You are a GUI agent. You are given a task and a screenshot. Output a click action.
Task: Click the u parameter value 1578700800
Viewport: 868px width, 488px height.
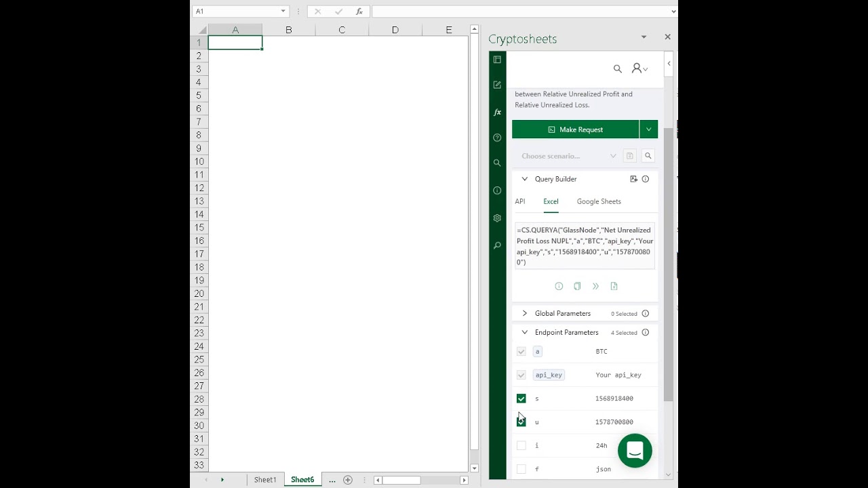(614, 422)
